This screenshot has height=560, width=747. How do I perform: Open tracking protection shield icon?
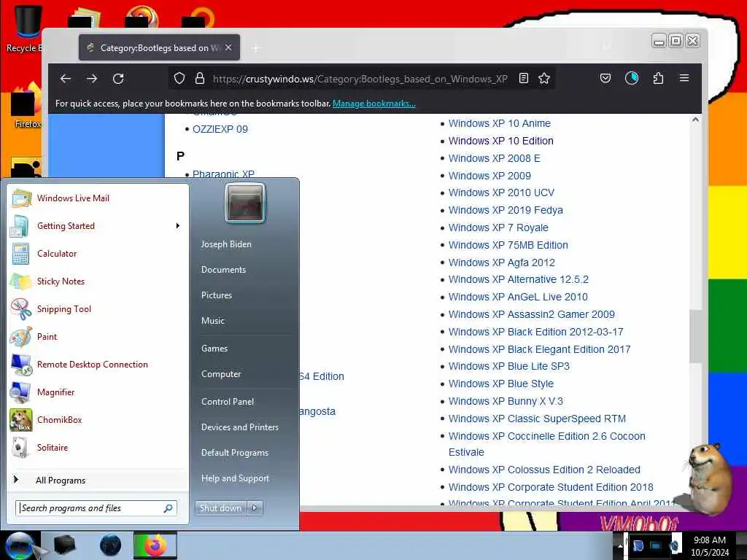(179, 78)
